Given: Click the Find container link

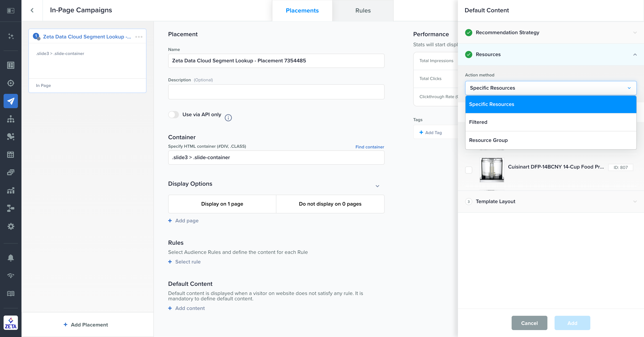Looking at the screenshot, I should point(369,147).
